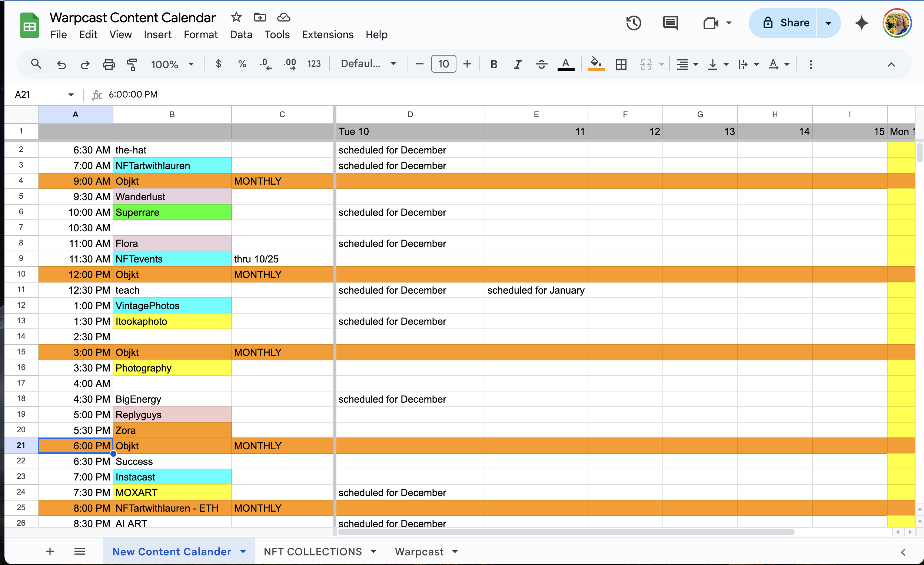Image resolution: width=924 pixels, height=565 pixels.
Task: Open the text color picker
Action: (566, 65)
